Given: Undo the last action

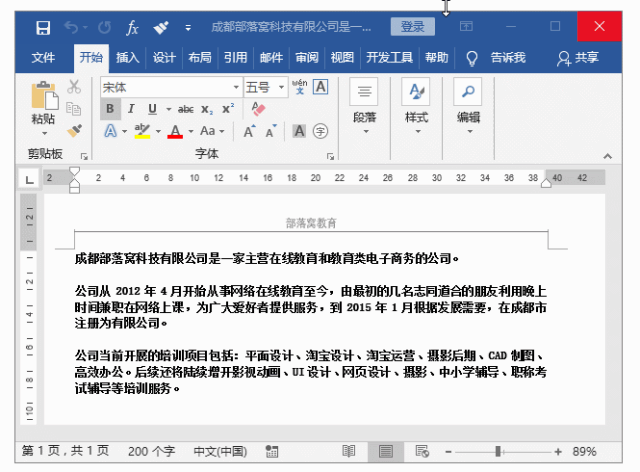Looking at the screenshot, I should point(71,27).
